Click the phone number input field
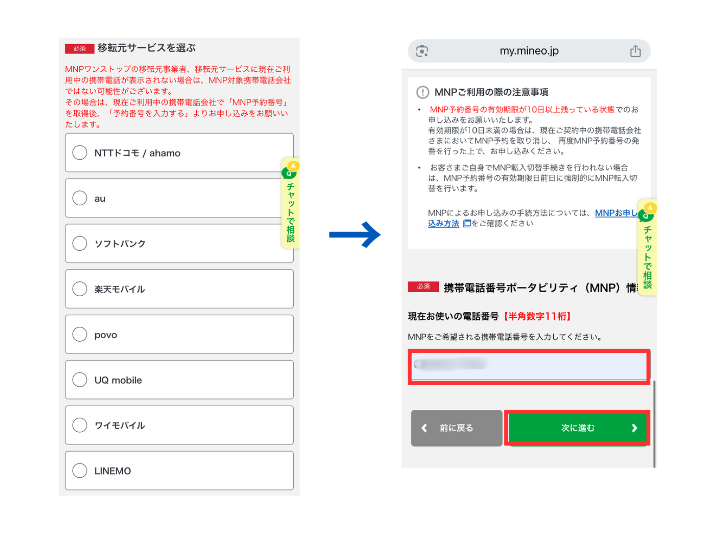 point(529,367)
